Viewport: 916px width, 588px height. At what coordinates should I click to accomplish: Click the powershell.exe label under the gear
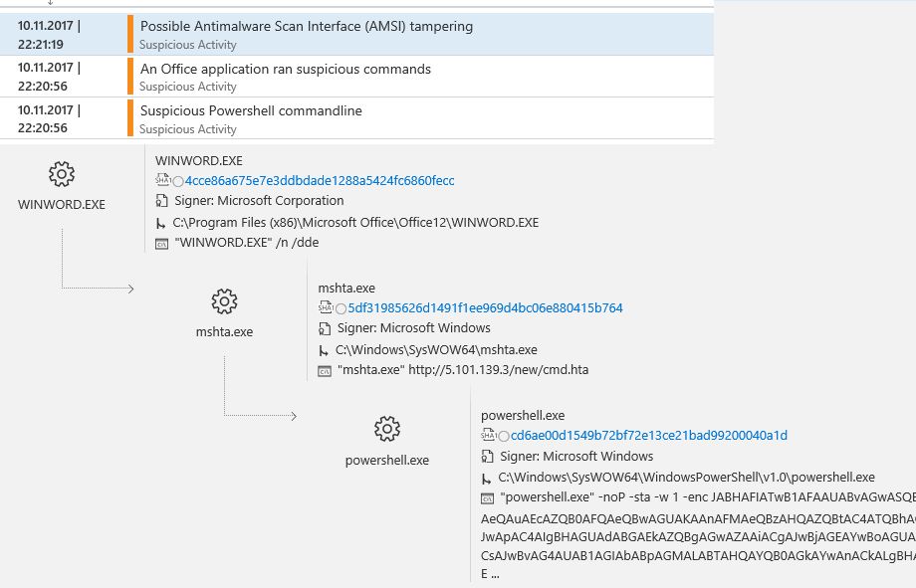point(386,460)
